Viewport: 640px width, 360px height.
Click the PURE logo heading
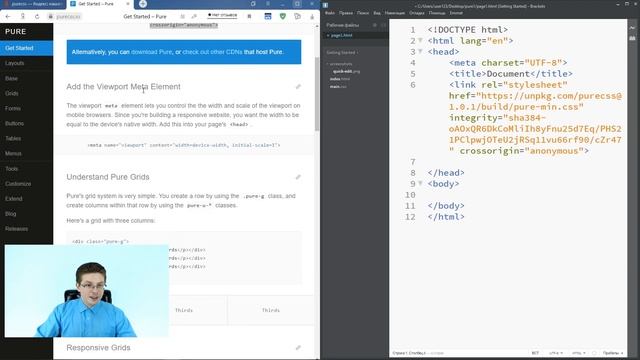[x=16, y=31]
